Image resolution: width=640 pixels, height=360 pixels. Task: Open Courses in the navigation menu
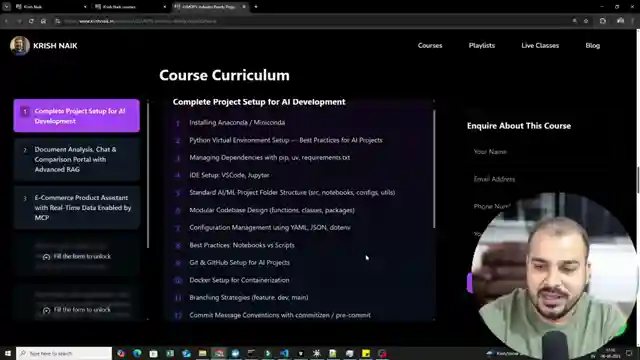tap(430, 46)
